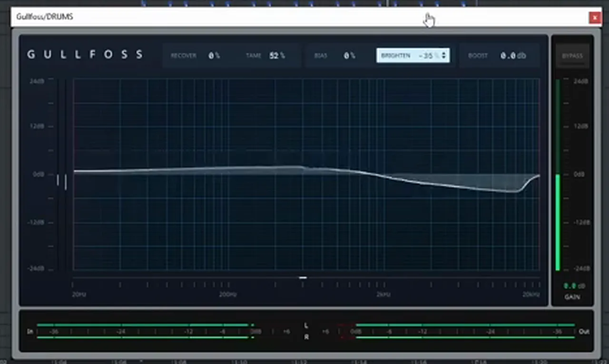Click the R channel label between the meters
This screenshot has width=609, height=364.
pos(306,337)
